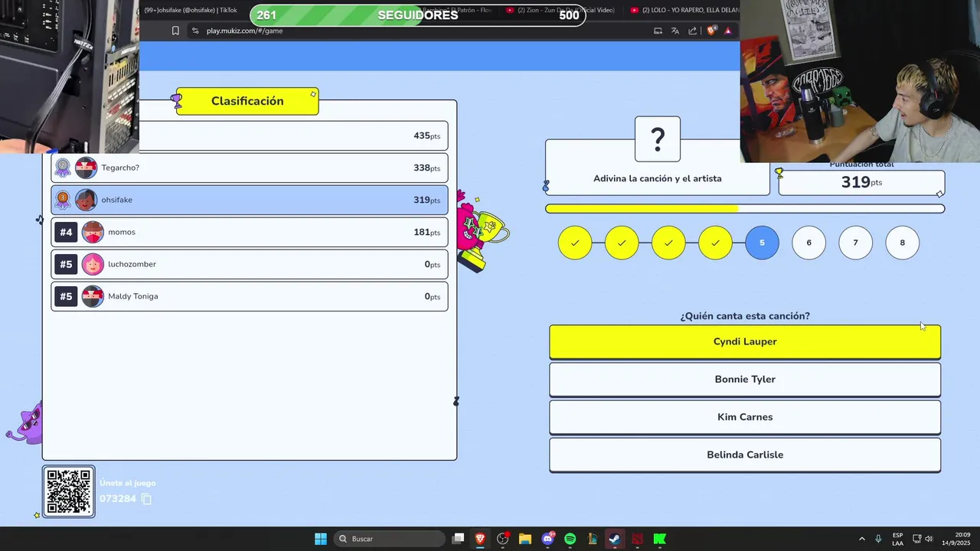Click the join-game QR code

(69, 491)
